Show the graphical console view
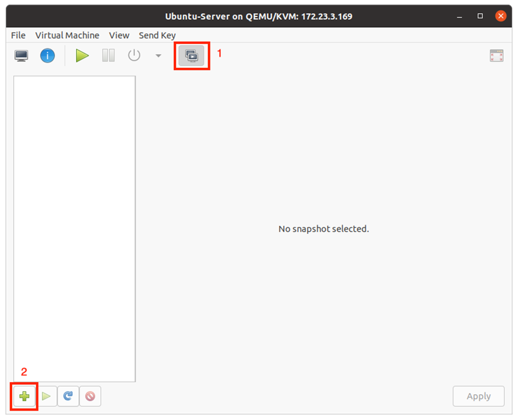Image resolution: width=518 pixels, height=420 pixels. [21, 56]
